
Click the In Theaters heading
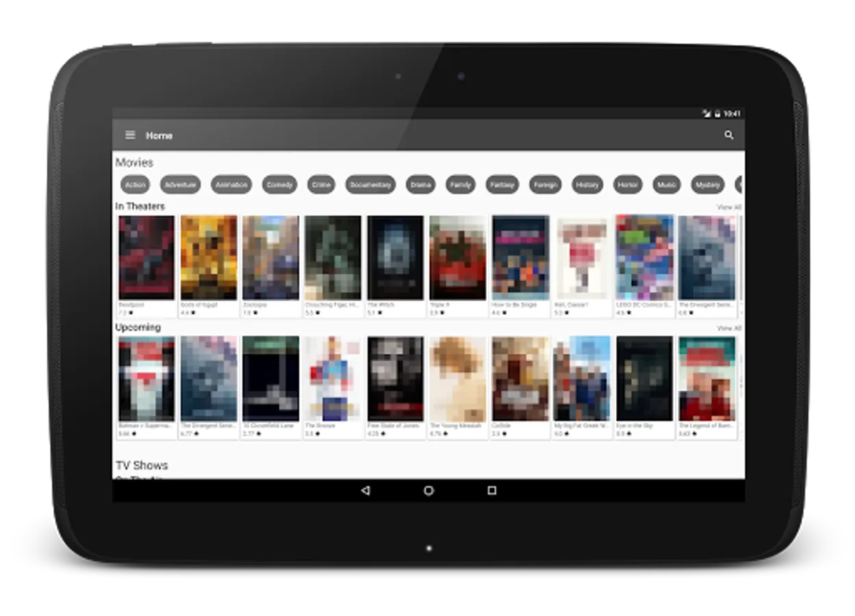140,206
